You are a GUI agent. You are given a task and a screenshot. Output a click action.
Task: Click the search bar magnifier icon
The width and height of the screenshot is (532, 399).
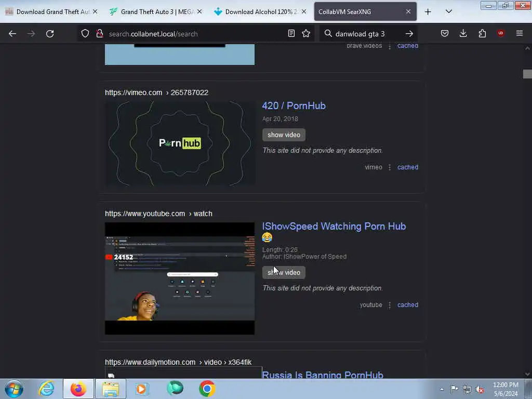click(x=328, y=33)
